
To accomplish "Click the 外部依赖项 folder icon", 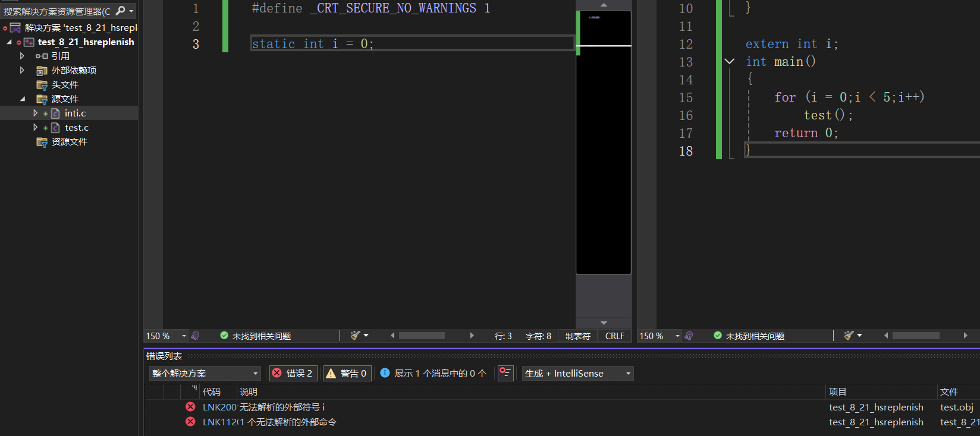I will point(42,71).
